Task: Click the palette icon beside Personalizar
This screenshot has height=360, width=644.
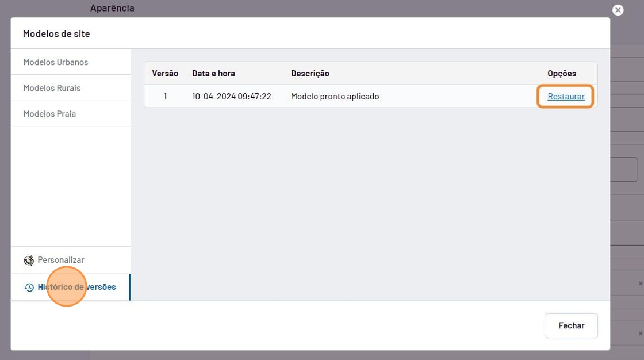Action: point(29,261)
